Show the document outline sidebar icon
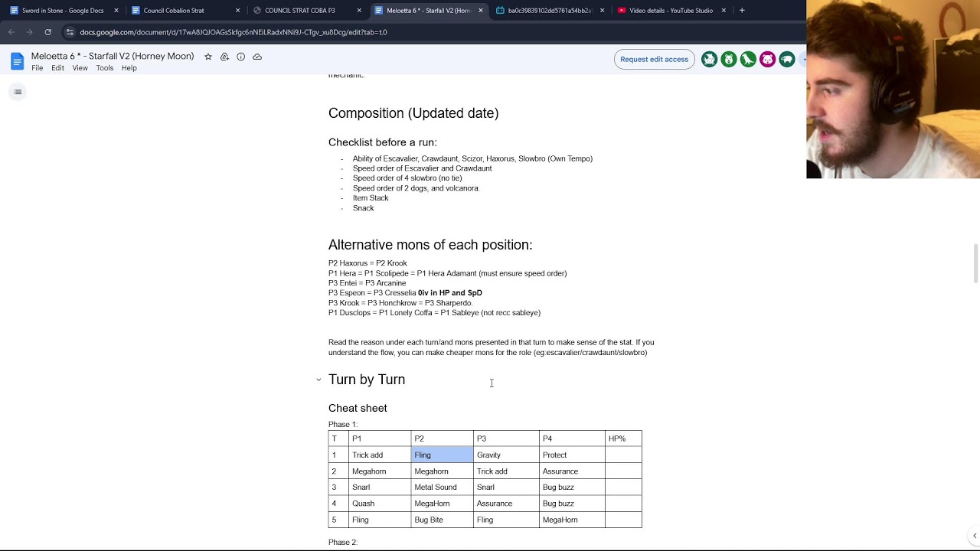This screenshot has height=551, width=980. [18, 92]
